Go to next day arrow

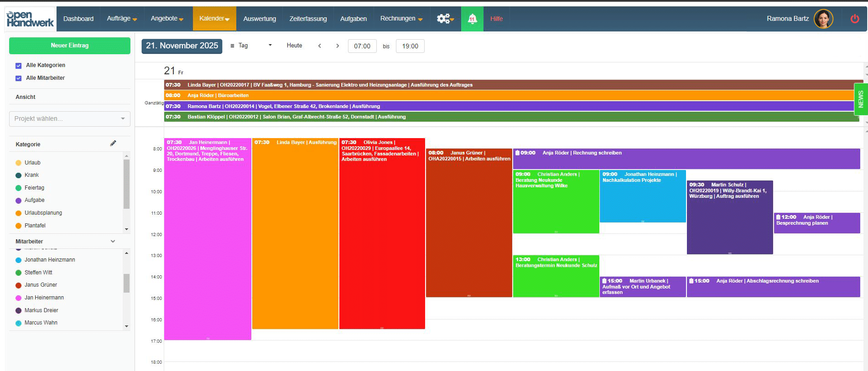(x=338, y=46)
